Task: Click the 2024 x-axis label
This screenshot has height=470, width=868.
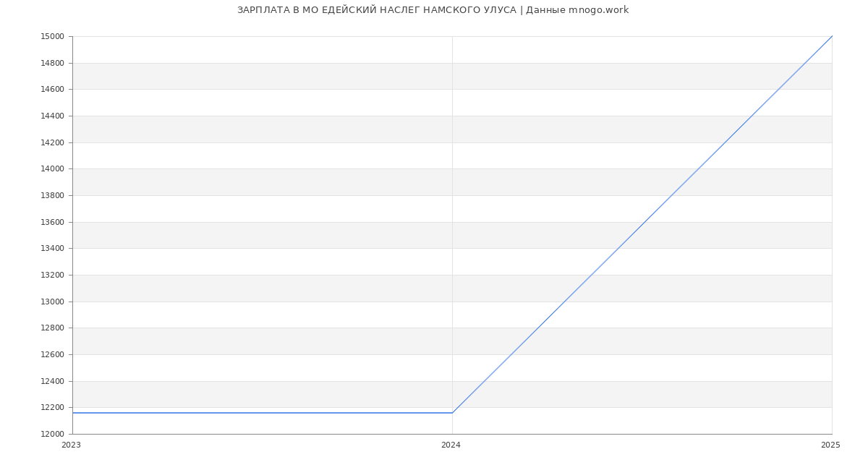Action: point(451,445)
